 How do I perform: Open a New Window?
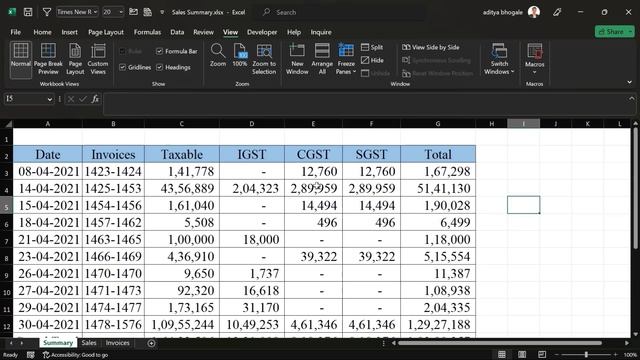tap(297, 60)
